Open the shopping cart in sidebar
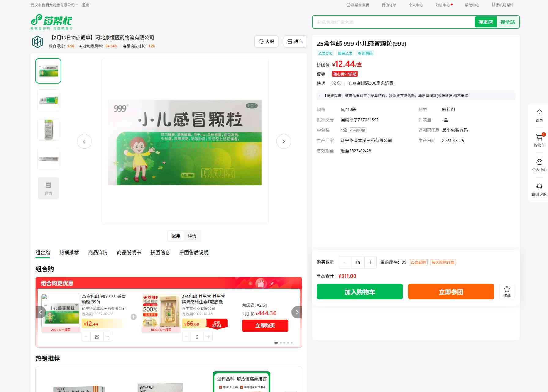Image resolution: width=548 pixels, height=392 pixels. 539,140
